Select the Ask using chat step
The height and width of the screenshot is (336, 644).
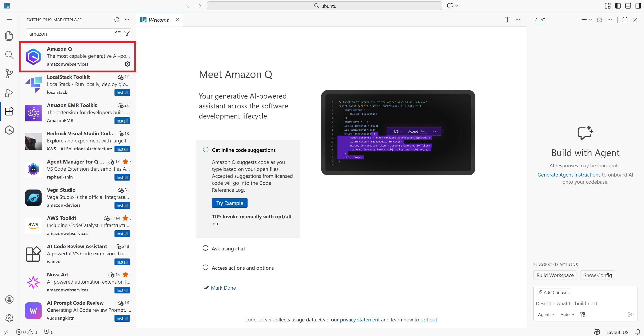click(228, 249)
